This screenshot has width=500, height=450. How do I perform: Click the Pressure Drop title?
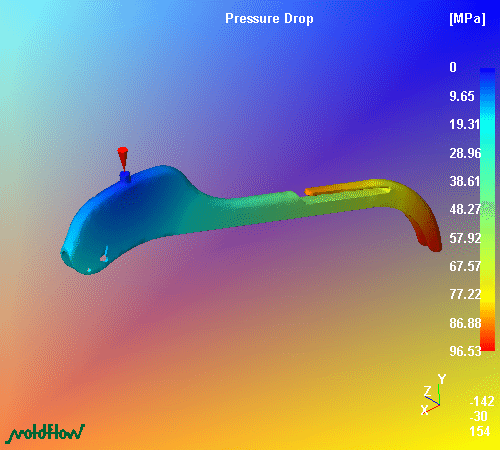[269, 19]
